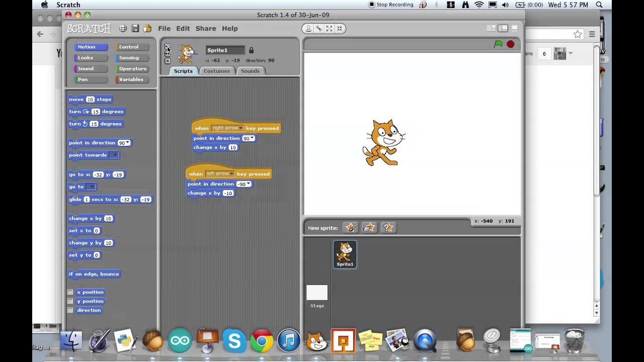Select the Control block category
Screen dimensions: 644x362
pos(132,47)
